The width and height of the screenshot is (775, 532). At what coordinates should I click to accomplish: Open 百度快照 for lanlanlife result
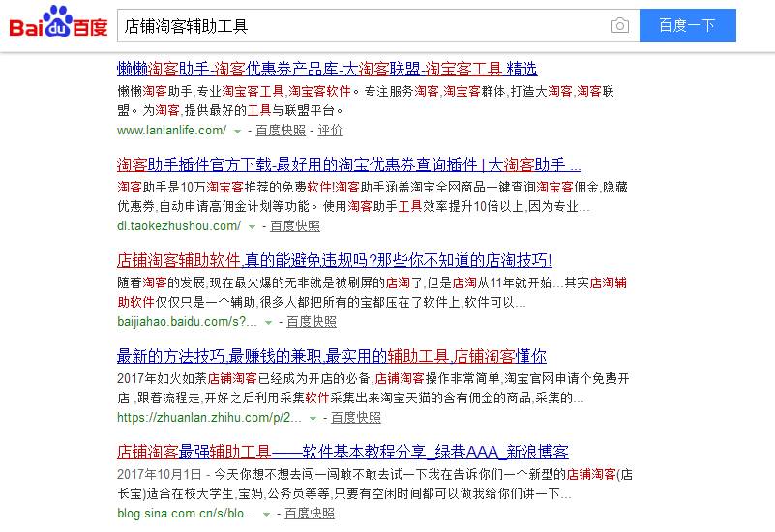click(x=281, y=131)
